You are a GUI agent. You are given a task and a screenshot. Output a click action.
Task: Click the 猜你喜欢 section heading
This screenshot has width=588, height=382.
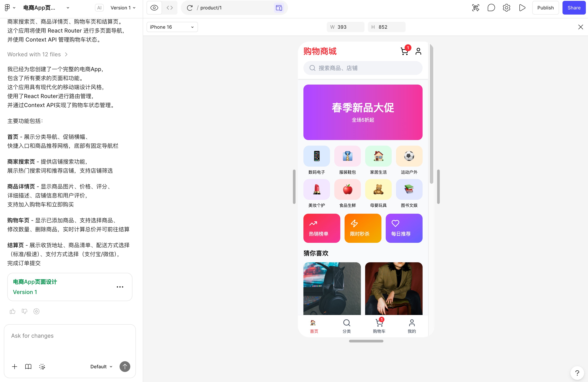point(316,253)
